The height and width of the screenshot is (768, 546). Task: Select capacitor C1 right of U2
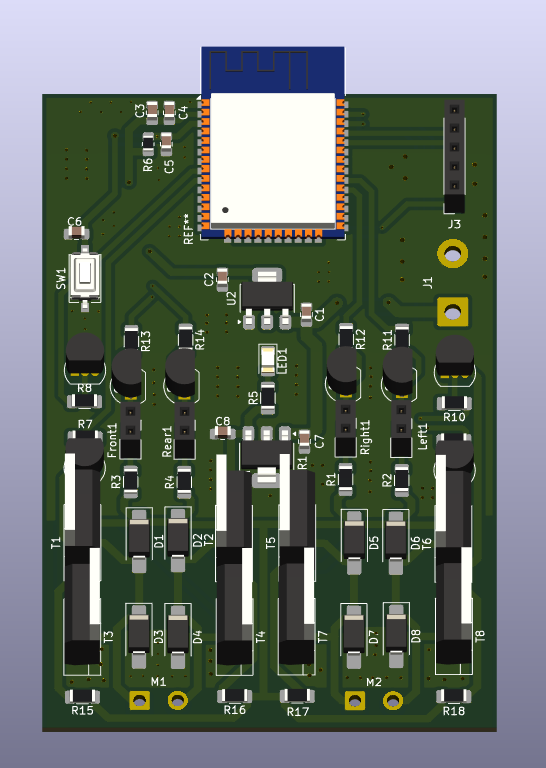point(307,314)
